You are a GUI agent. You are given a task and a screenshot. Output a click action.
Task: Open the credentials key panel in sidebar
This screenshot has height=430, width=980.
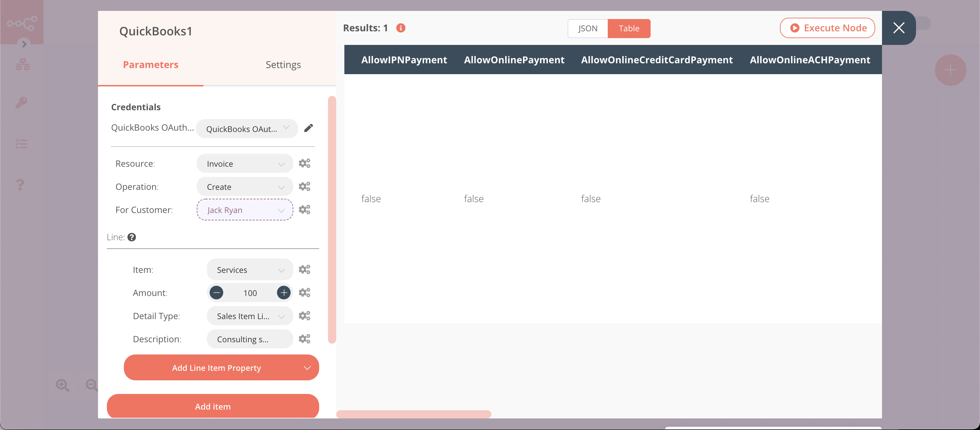[22, 102]
